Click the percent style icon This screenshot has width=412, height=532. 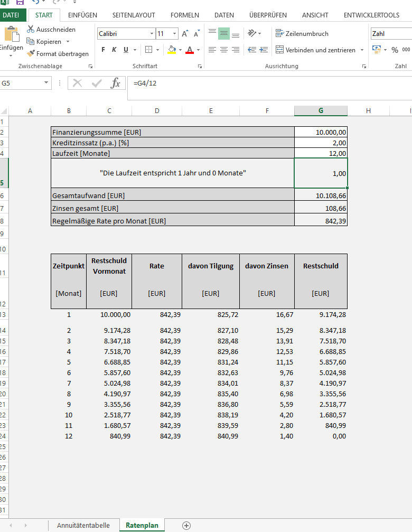[394, 50]
